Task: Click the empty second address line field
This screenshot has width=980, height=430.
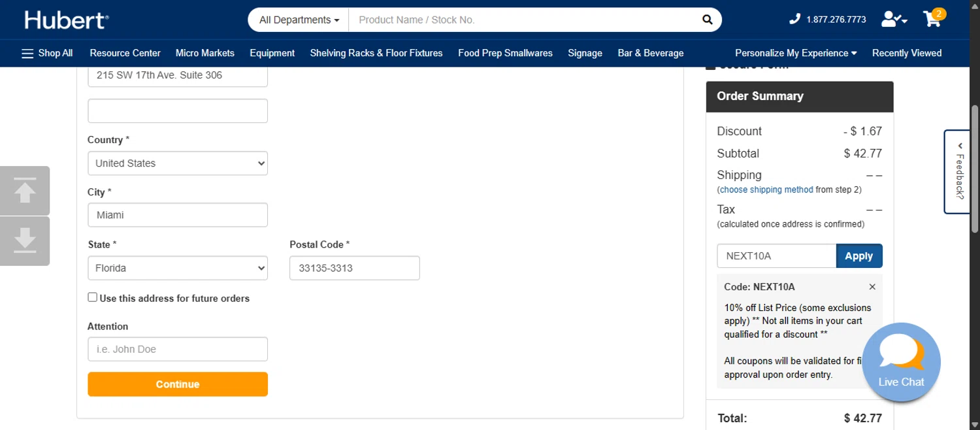Action: click(x=178, y=111)
